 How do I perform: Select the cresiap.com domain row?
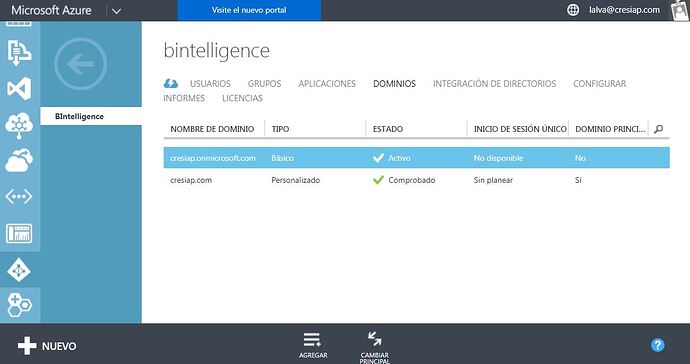pos(416,180)
